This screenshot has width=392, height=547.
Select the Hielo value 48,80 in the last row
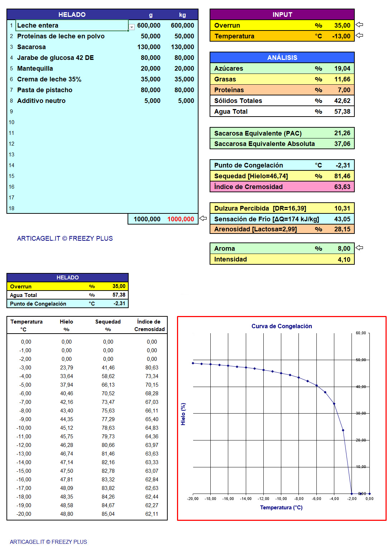[x=67, y=514]
